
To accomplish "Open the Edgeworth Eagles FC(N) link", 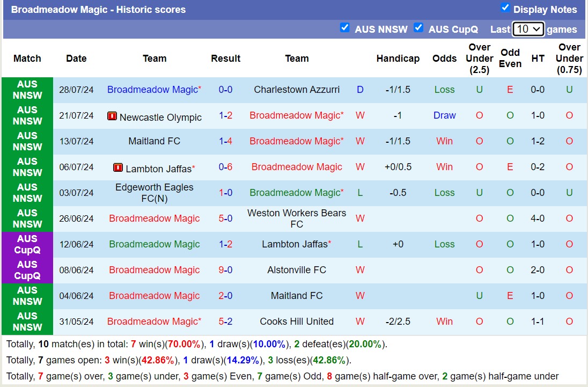I will [155, 193].
